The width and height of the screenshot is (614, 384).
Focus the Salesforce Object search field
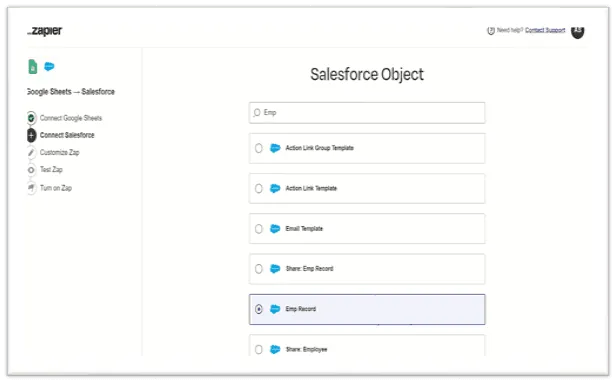point(367,113)
